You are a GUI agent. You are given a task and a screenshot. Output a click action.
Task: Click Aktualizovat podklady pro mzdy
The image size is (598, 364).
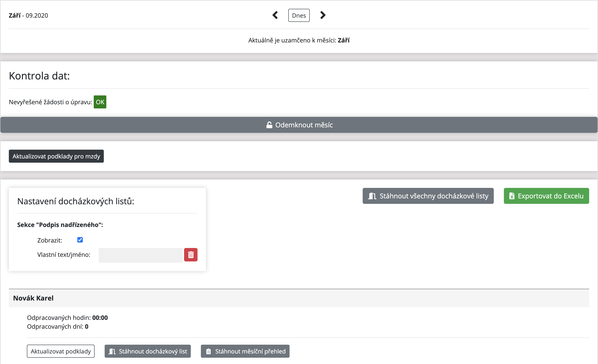(56, 156)
